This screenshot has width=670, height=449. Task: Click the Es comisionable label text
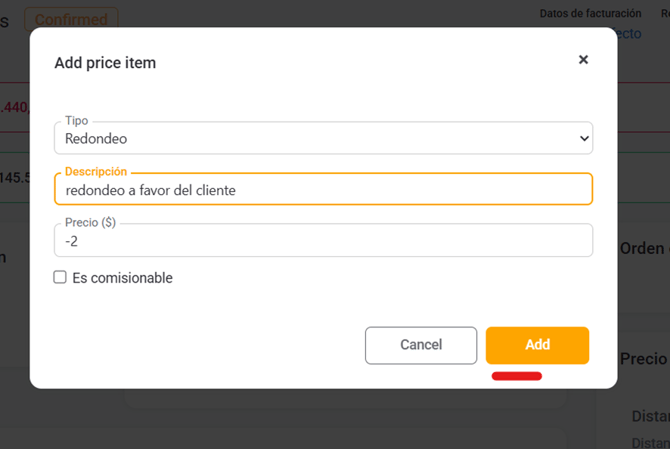pyautogui.click(x=122, y=278)
